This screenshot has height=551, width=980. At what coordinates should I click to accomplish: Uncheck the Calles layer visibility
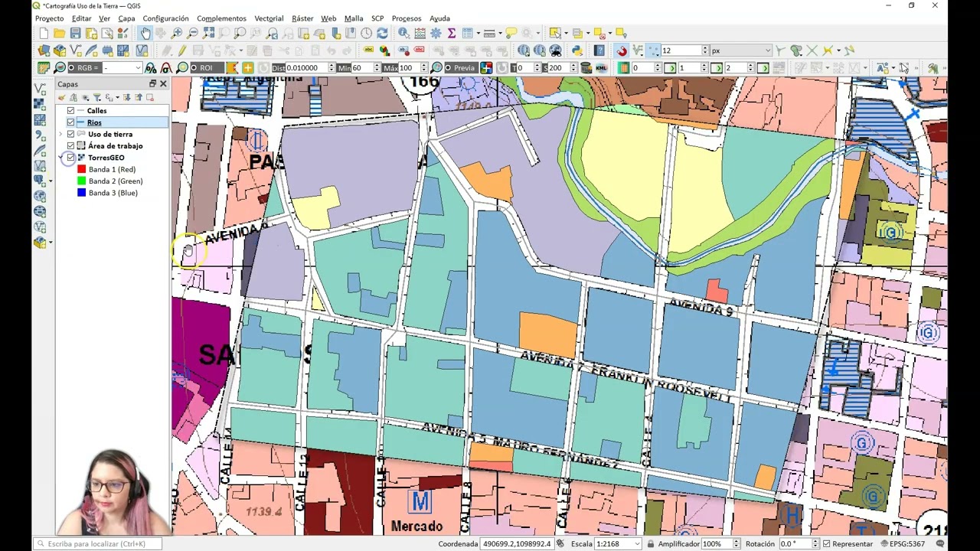(x=70, y=111)
